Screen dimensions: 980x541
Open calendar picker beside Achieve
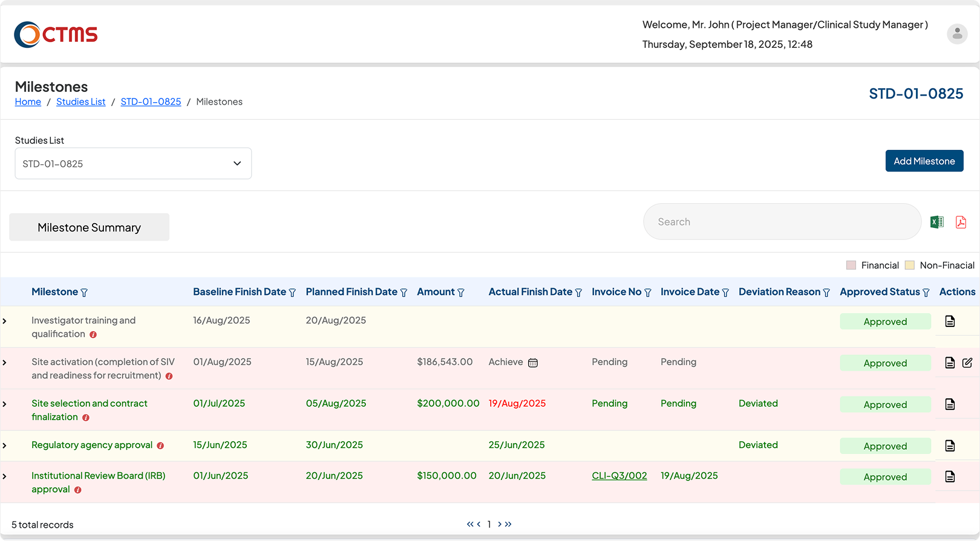[x=533, y=363]
